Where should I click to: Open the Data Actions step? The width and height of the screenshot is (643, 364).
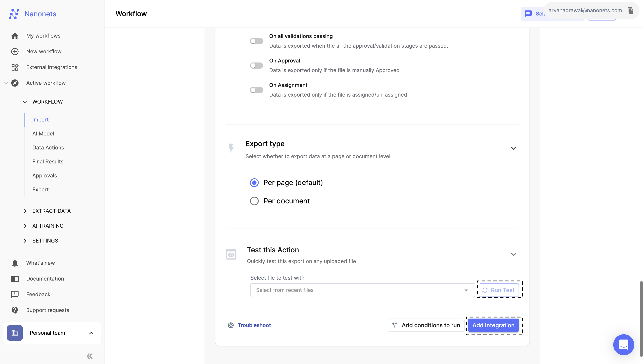coord(48,148)
